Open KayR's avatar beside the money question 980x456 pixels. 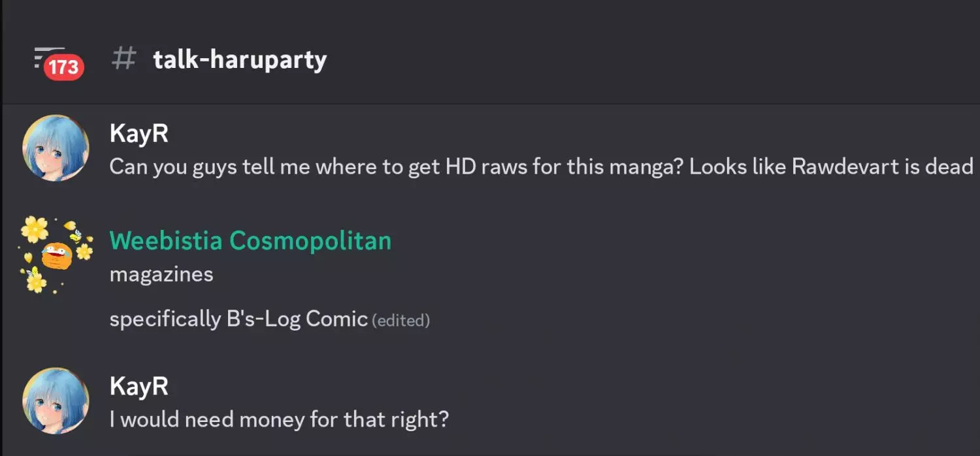pos(56,400)
